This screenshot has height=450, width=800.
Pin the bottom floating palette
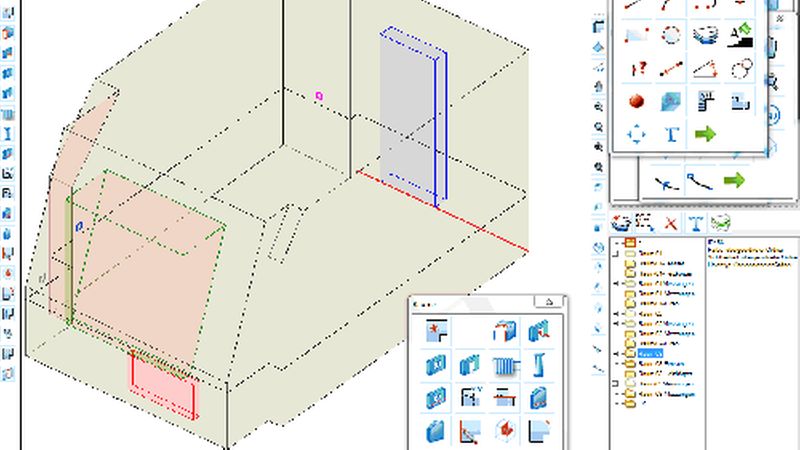[549, 302]
